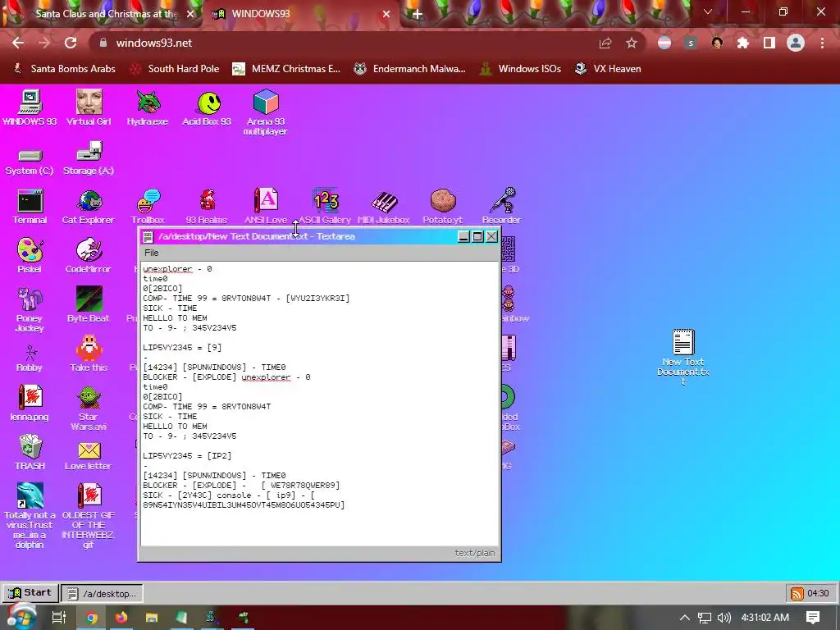This screenshot has height=630, width=840.
Task: Open Storage (A:) drive icon
Action: coord(89,158)
